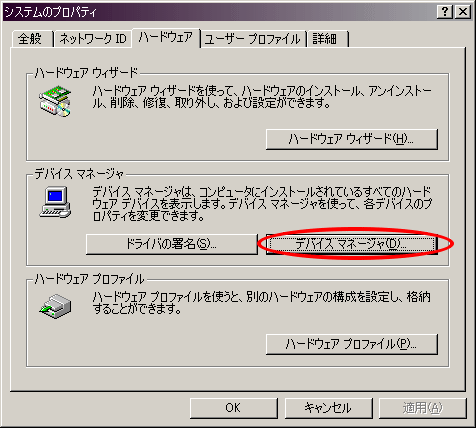Click the キャンセル button
The width and height of the screenshot is (476, 428).
(x=328, y=408)
